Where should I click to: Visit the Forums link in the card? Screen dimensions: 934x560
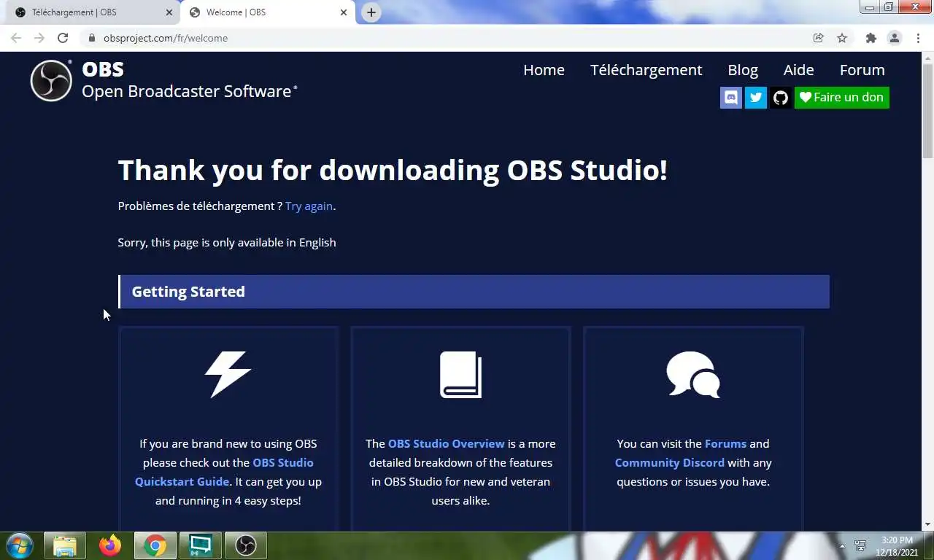(x=725, y=443)
